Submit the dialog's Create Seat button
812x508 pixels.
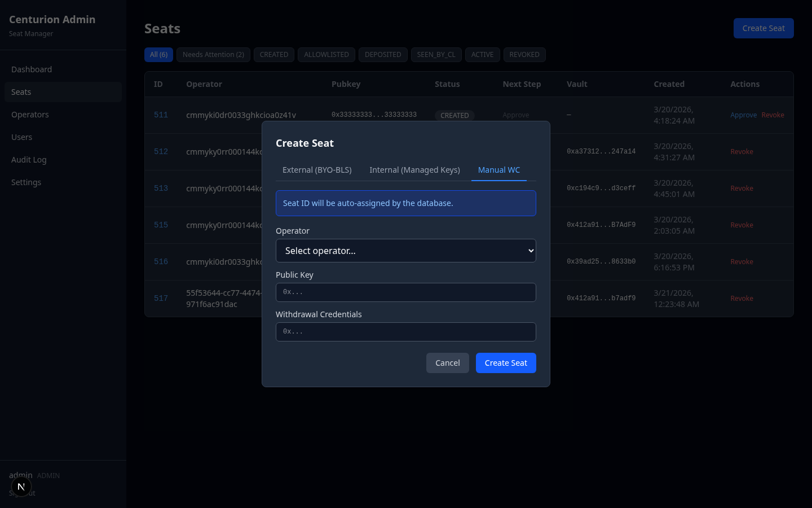pos(505,363)
